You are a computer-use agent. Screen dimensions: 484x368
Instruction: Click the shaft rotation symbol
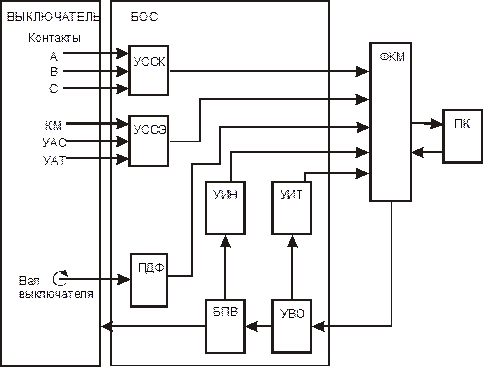tap(61, 278)
